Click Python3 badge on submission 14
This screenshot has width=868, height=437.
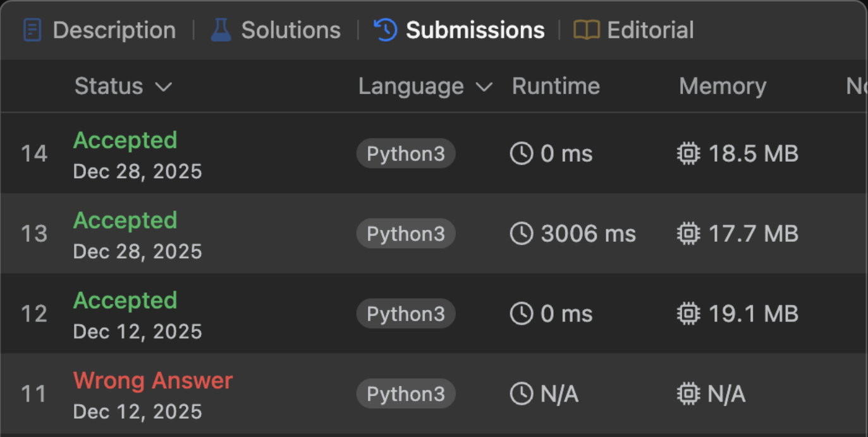pos(406,153)
